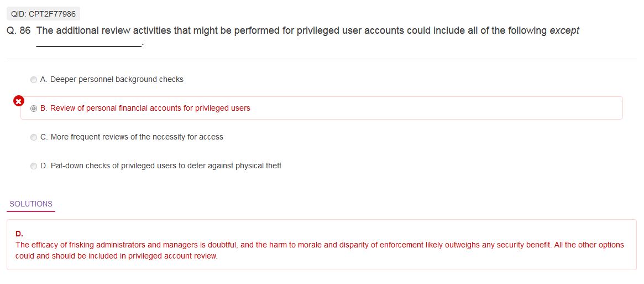Click the horizontal divider under the question
644x284 pixels.
[321, 59]
